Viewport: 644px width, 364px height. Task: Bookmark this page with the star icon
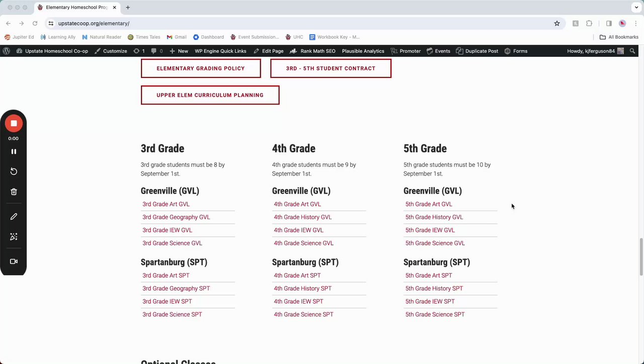point(557,23)
